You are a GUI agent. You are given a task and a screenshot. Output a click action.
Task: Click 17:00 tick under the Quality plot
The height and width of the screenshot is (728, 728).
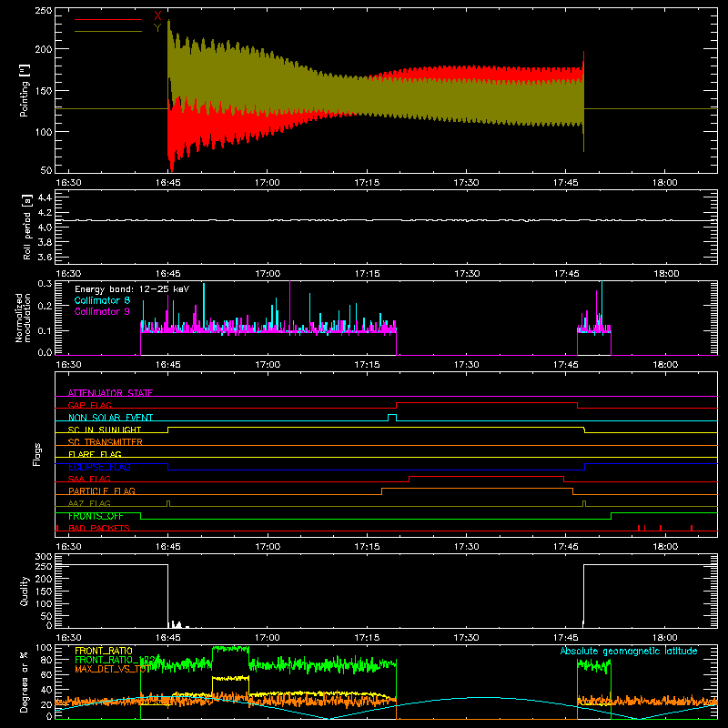[268, 638]
